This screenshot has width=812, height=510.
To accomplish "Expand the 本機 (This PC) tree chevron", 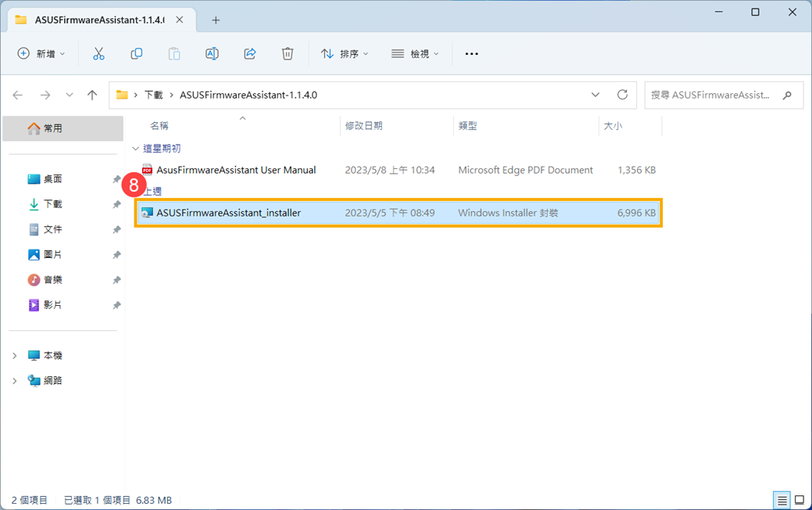I will (x=15, y=356).
